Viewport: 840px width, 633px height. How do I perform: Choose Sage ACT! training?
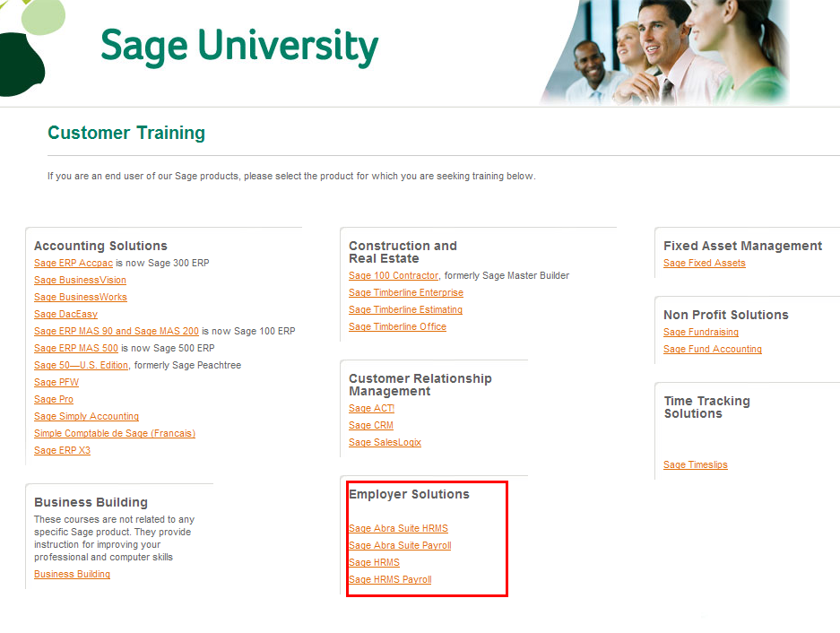click(x=371, y=408)
